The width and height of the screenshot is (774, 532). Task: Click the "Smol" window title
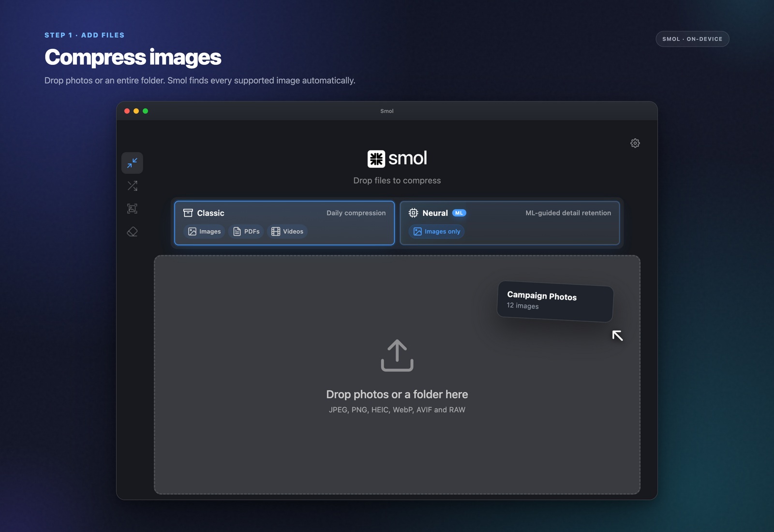pyautogui.click(x=387, y=111)
